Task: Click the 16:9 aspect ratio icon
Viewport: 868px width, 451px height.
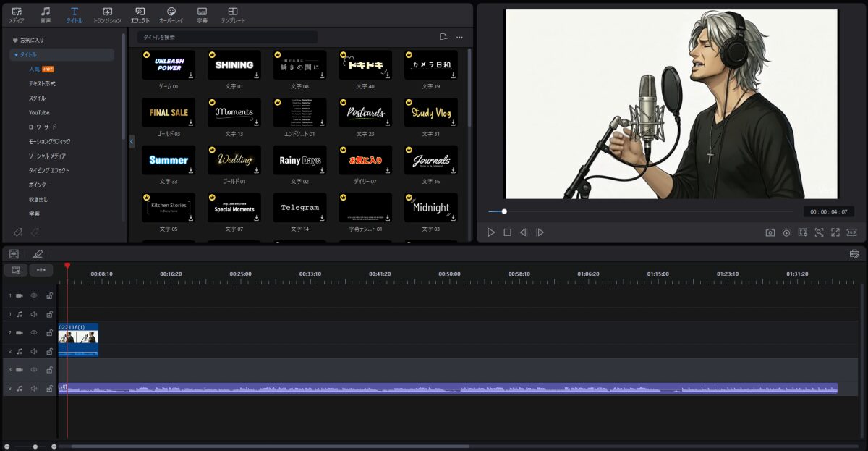Action: coord(851,232)
